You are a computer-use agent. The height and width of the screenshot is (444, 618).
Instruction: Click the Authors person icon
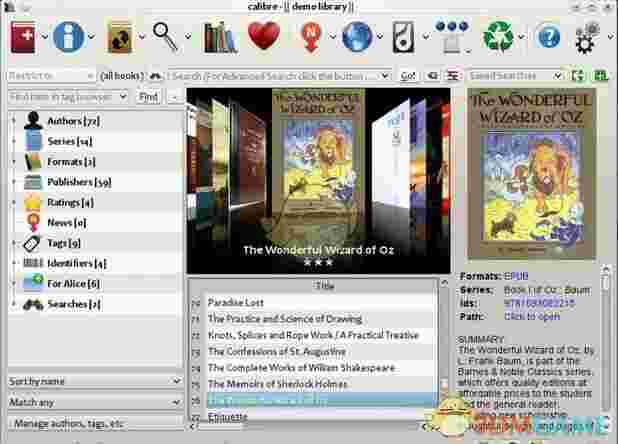(33, 120)
